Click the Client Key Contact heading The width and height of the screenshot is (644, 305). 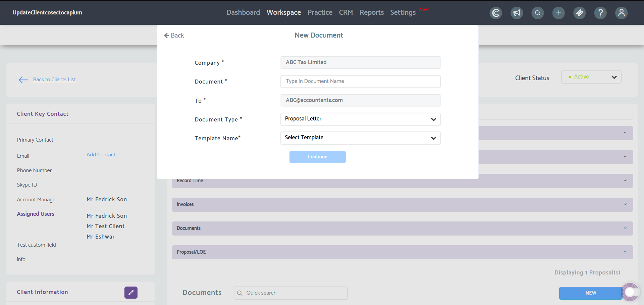pos(43,114)
